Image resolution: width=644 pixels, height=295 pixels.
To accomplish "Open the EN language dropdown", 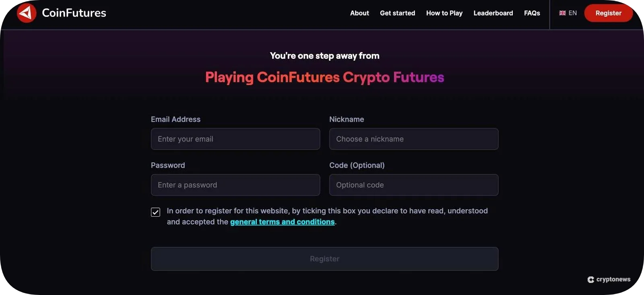I will coord(569,12).
